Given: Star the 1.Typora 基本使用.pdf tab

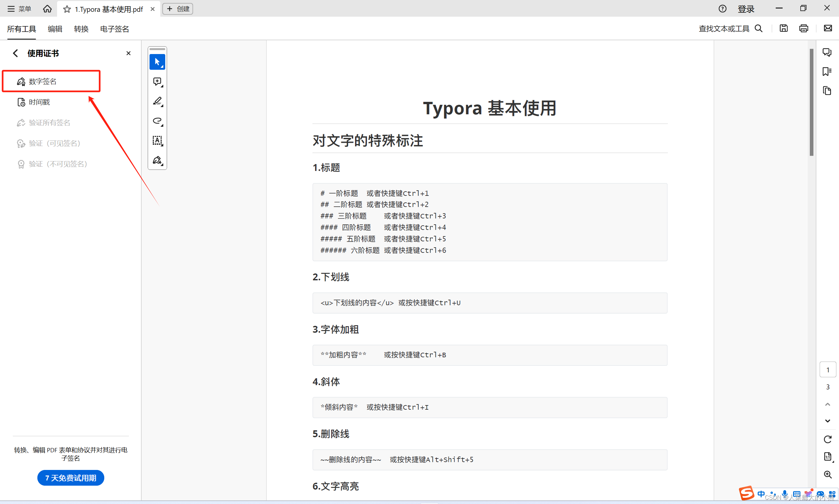Looking at the screenshot, I should coord(67,9).
